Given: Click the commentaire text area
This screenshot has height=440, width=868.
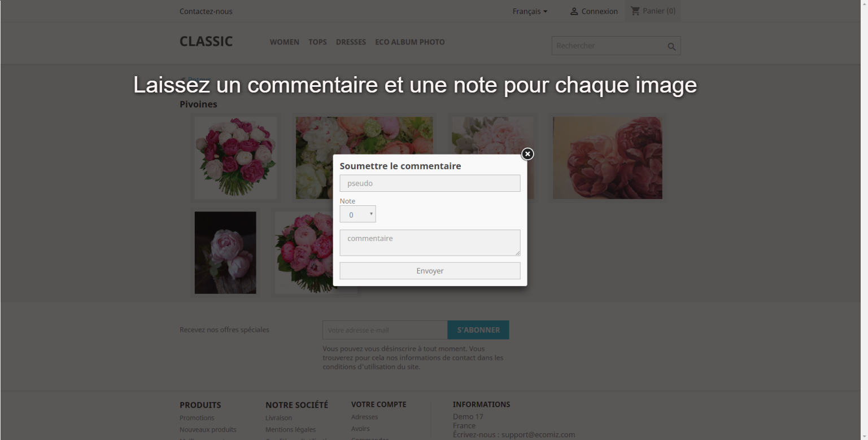Looking at the screenshot, I should click(430, 243).
